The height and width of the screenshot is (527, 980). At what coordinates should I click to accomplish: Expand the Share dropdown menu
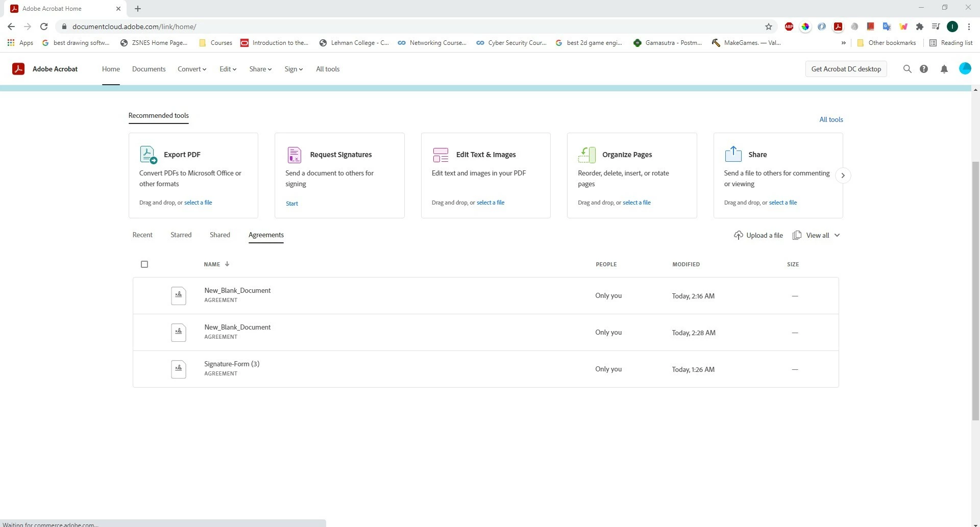point(260,69)
